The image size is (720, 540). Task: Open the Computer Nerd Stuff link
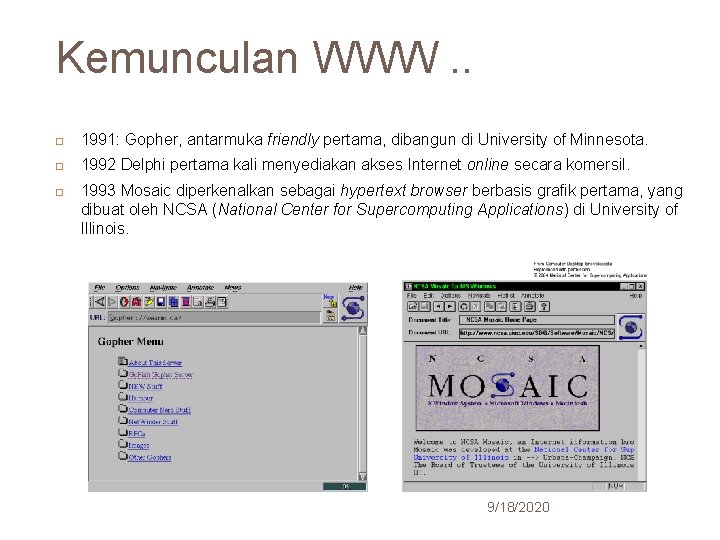click(159, 410)
